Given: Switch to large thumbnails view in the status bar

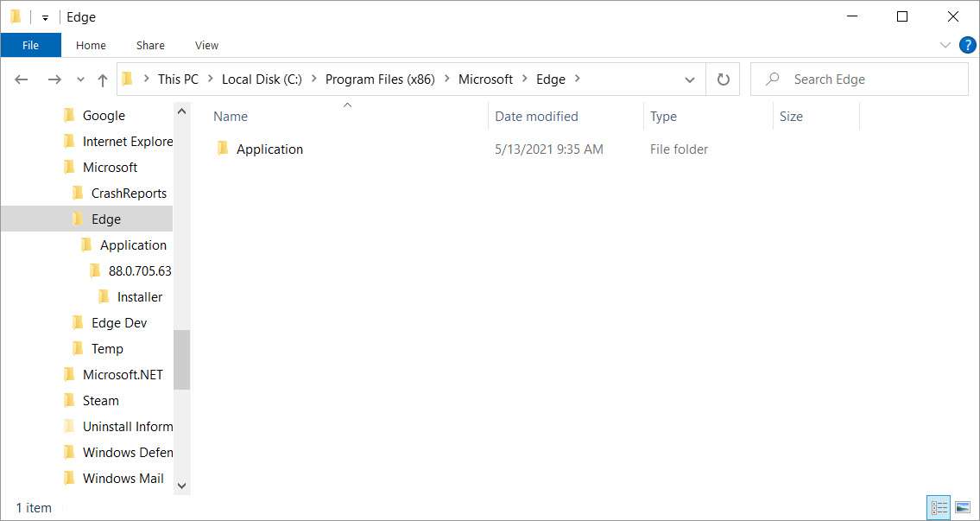Looking at the screenshot, I should (963, 507).
